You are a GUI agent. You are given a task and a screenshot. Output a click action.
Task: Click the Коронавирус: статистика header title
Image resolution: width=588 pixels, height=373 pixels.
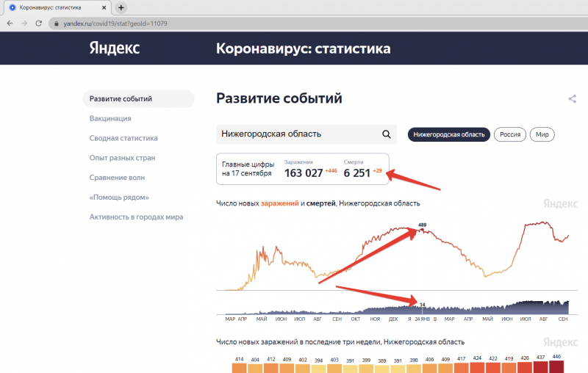(303, 48)
